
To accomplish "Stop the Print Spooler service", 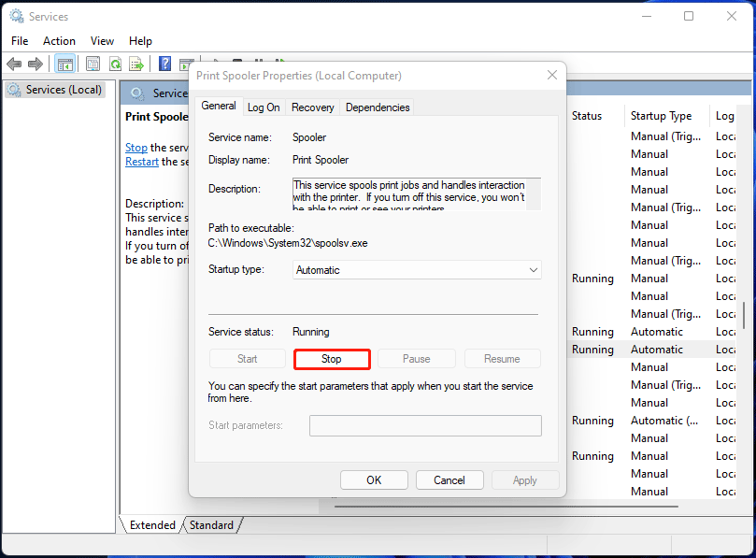I will 332,358.
